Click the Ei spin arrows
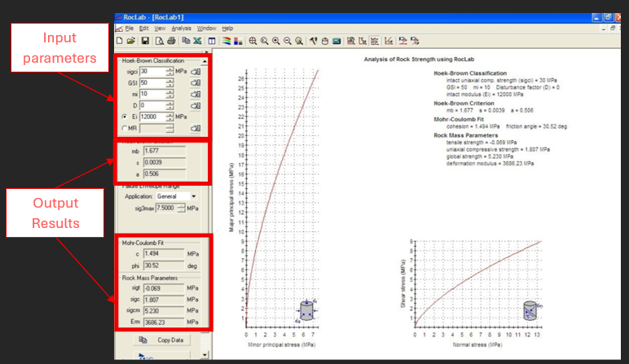This screenshot has height=364, width=629. (x=169, y=116)
